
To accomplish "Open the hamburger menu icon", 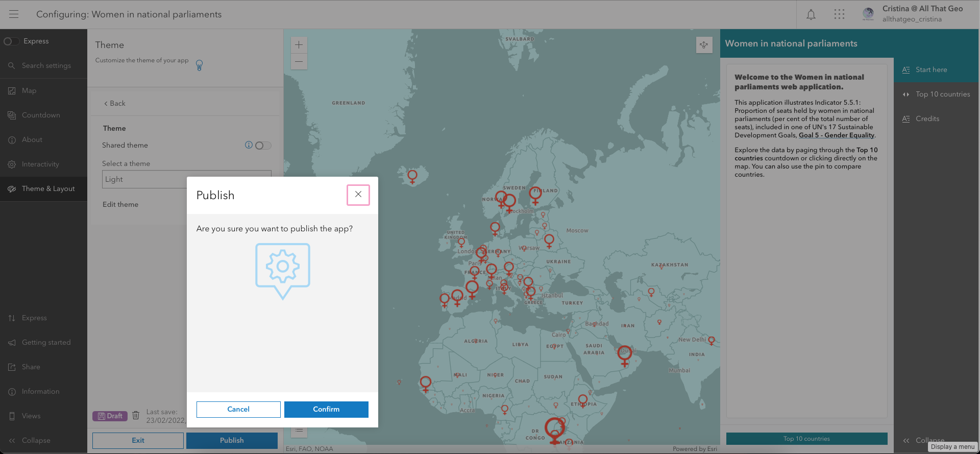I will pyautogui.click(x=14, y=14).
